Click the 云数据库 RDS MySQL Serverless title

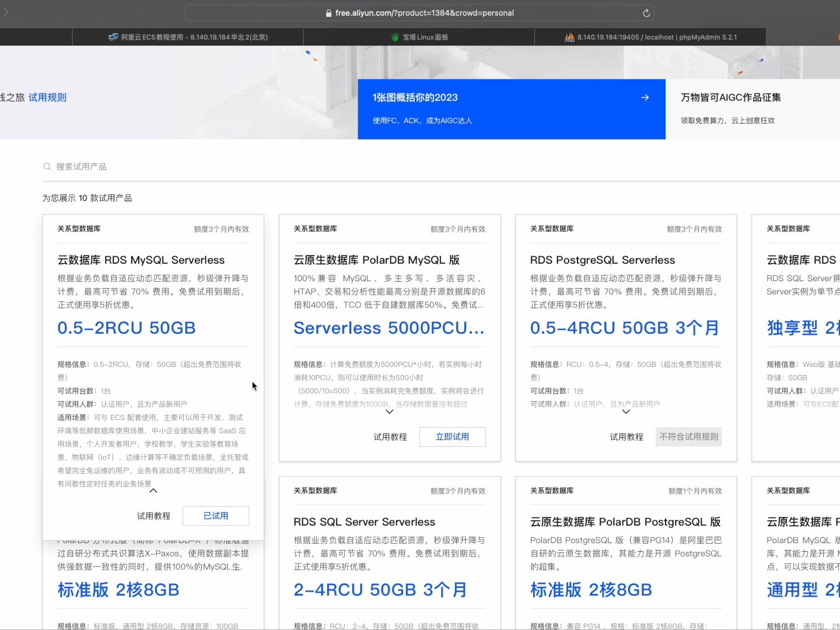tap(141, 260)
